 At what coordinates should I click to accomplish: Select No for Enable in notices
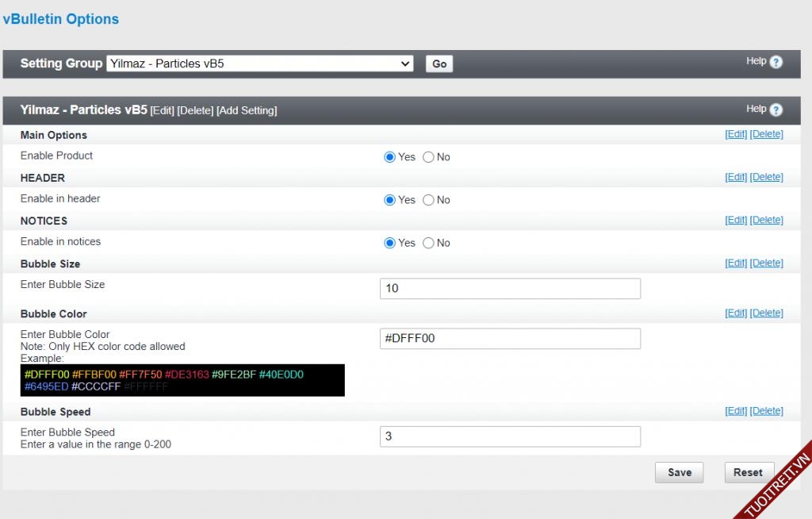pyautogui.click(x=429, y=243)
